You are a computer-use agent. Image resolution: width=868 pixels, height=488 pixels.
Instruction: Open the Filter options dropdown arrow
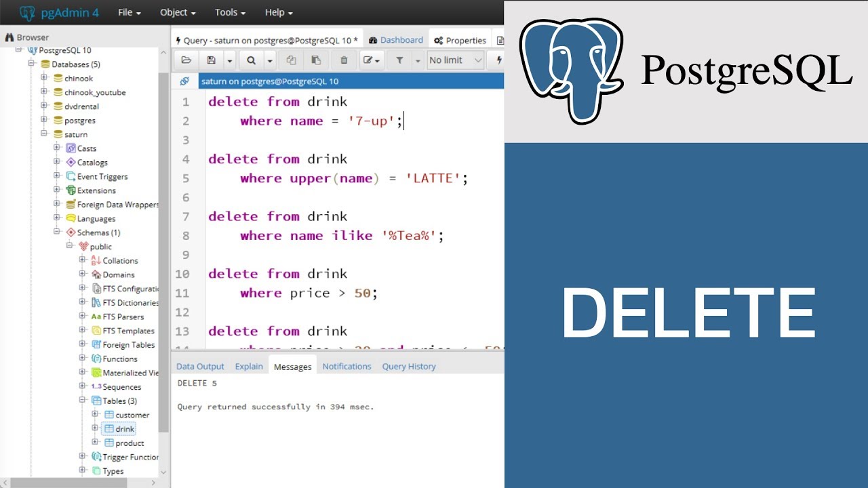(x=418, y=60)
